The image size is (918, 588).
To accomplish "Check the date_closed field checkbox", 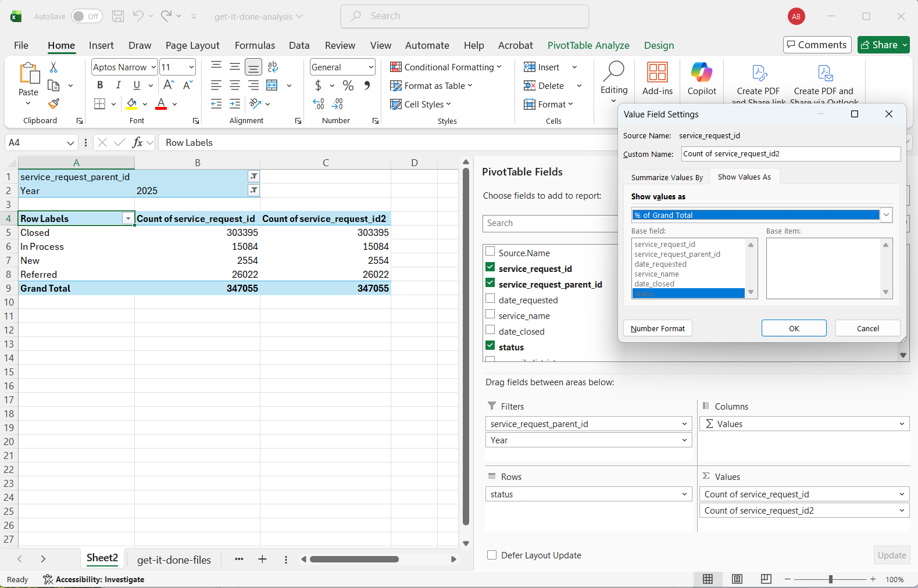I will coord(490,330).
